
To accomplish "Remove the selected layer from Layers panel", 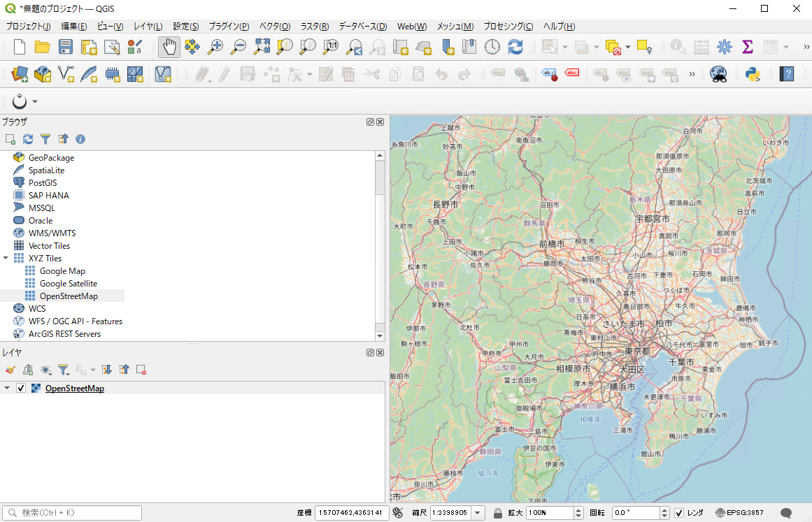I will click(x=141, y=370).
